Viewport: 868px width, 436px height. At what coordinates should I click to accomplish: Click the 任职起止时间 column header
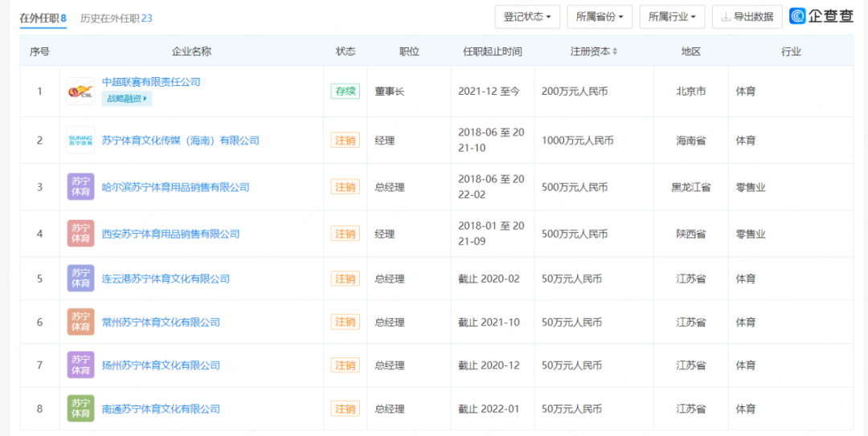(493, 51)
